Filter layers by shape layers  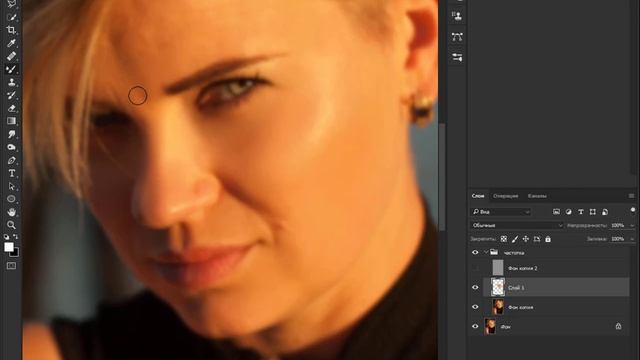pos(593,212)
